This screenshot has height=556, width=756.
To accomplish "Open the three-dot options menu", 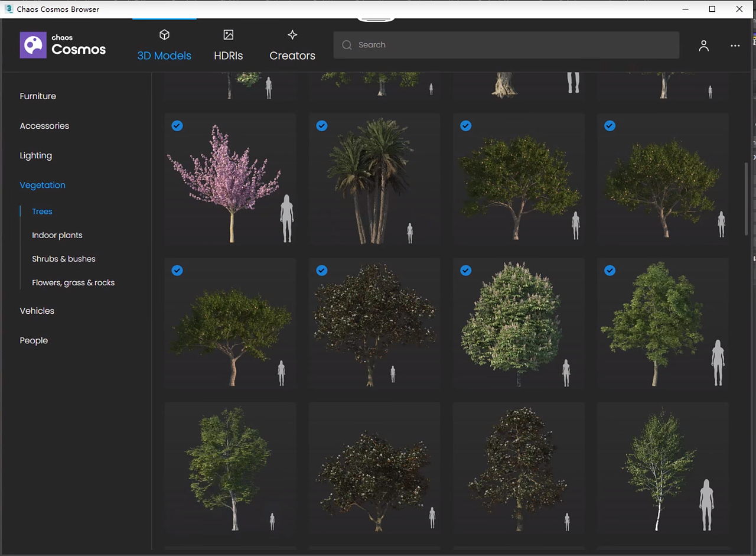I will (x=735, y=45).
